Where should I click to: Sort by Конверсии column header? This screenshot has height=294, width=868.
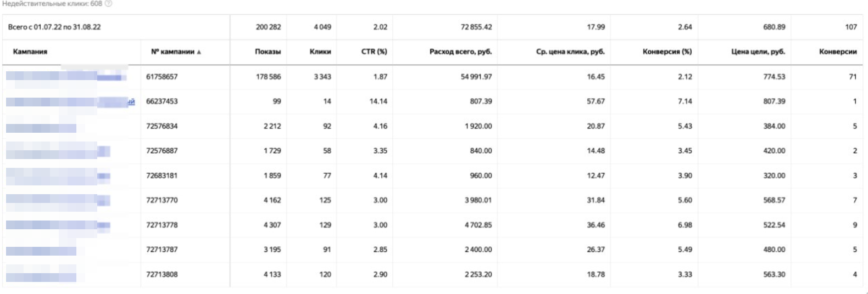pos(837,52)
